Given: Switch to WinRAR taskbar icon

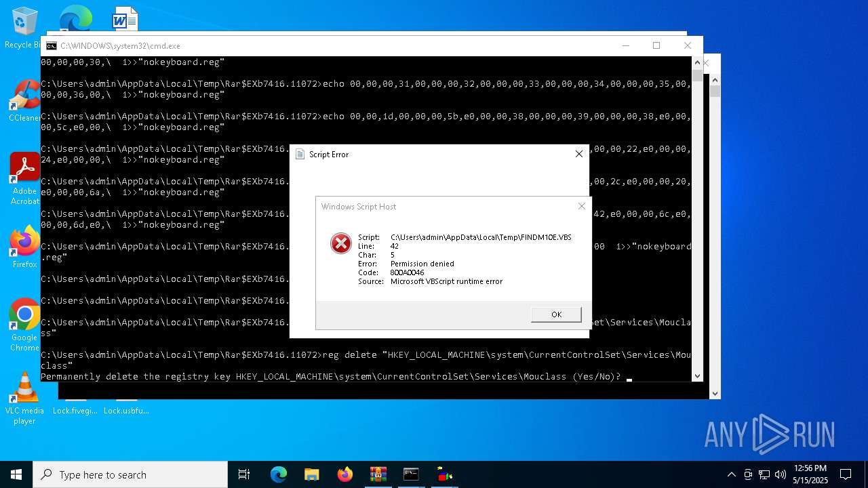Looking at the screenshot, I should pyautogui.click(x=378, y=474).
